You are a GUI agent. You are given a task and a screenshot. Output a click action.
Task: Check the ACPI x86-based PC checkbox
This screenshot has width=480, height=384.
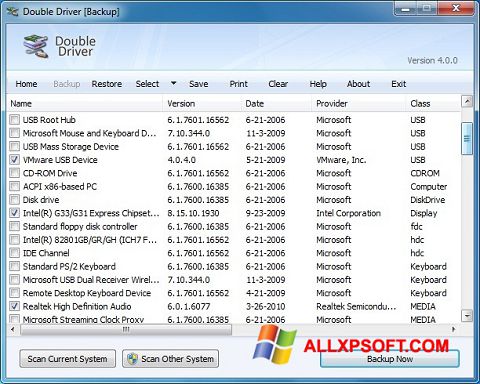click(x=14, y=186)
